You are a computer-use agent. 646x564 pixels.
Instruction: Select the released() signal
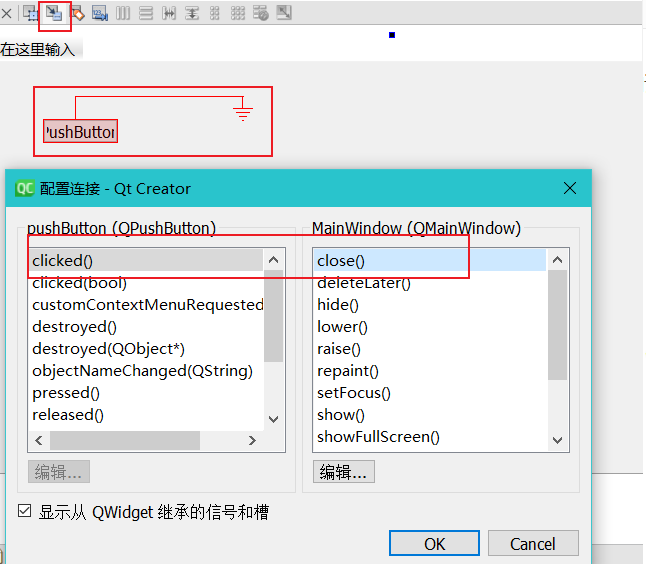click(x=147, y=415)
